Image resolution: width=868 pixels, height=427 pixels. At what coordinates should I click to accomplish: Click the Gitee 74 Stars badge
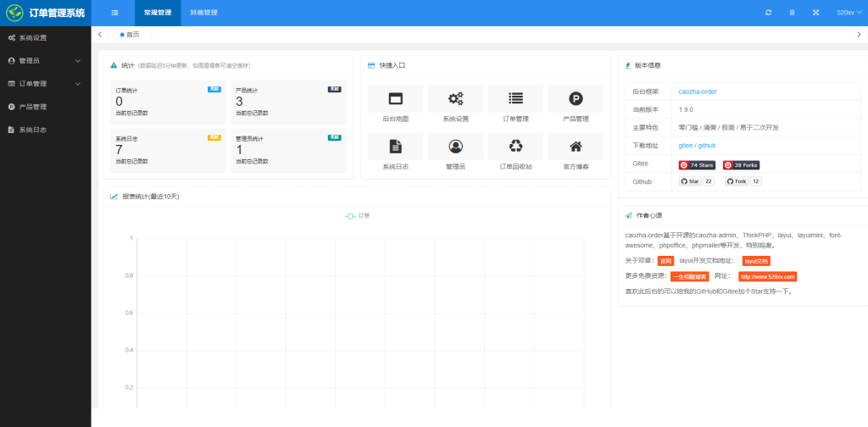698,165
